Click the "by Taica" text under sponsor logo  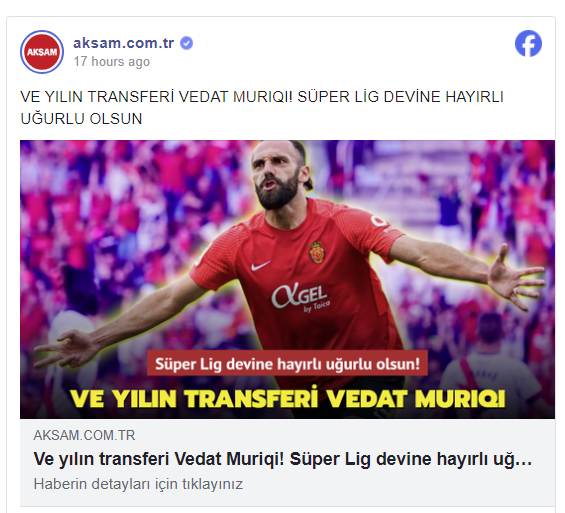[x=317, y=307]
